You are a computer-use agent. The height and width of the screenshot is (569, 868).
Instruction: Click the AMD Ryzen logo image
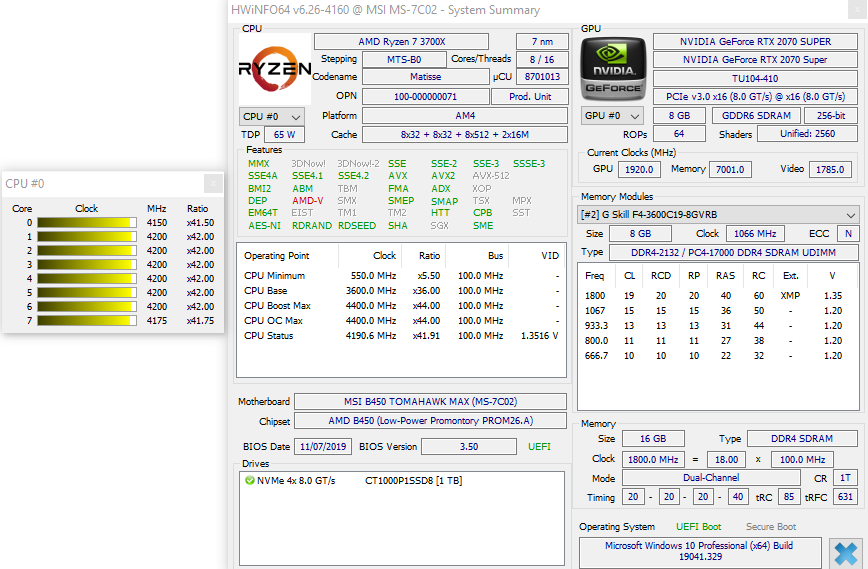(x=275, y=69)
